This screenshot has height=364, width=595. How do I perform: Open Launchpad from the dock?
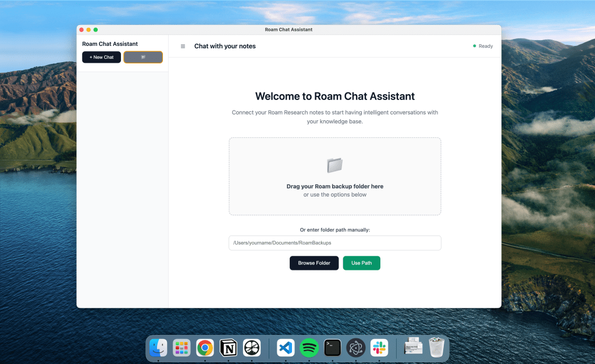(181, 348)
